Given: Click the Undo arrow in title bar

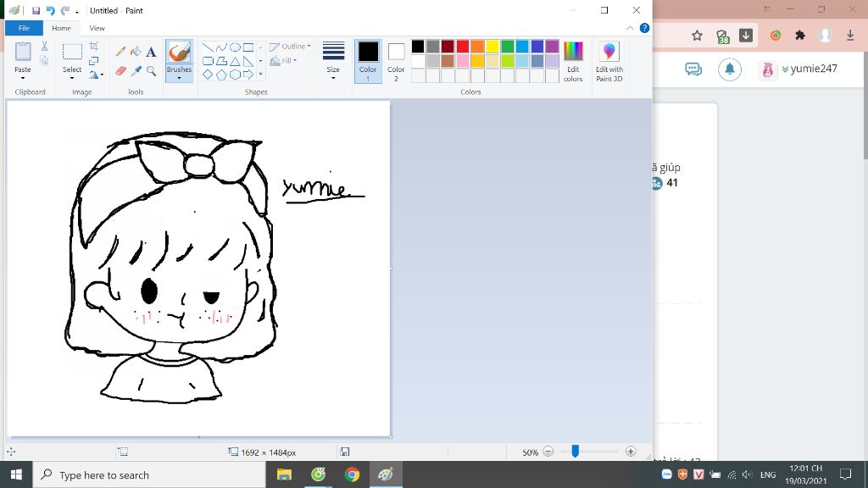Looking at the screenshot, I should click(x=50, y=10).
